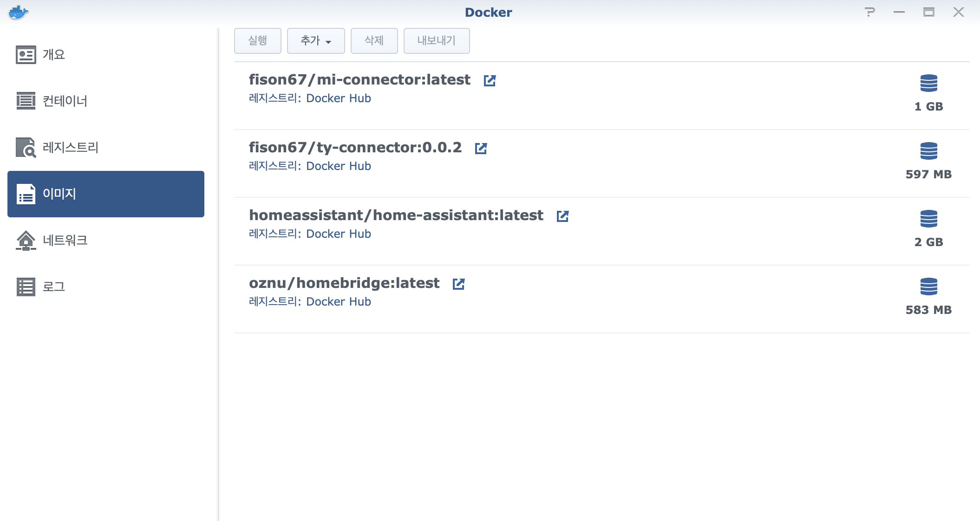Expand the 추가 dropdown menu

click(316, 41)
